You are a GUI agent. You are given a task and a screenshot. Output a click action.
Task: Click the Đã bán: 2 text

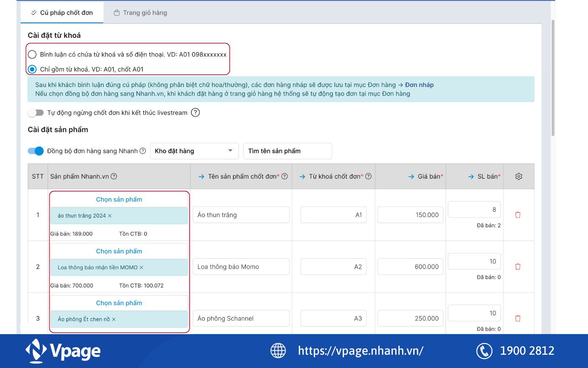click(x=488, y=225)
